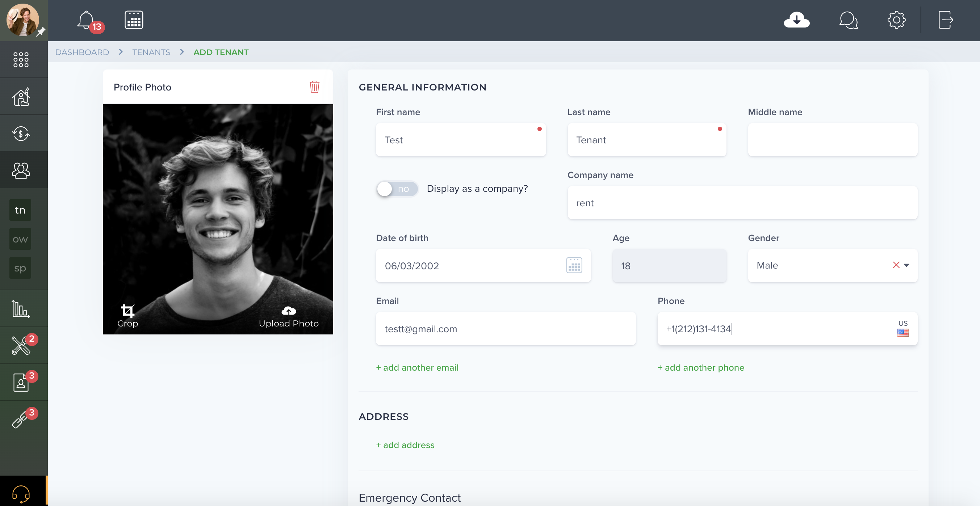Select the 'sp' service pros shortcut
The width and height of the screenshot is (980, 506).
point(20,268)
